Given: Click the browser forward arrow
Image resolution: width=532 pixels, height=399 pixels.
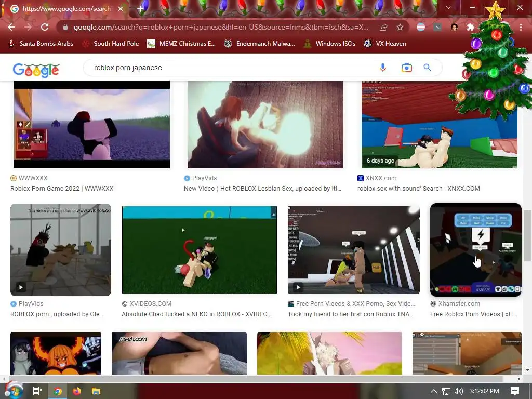Looking at the screenshot, I should pos(28,27).
